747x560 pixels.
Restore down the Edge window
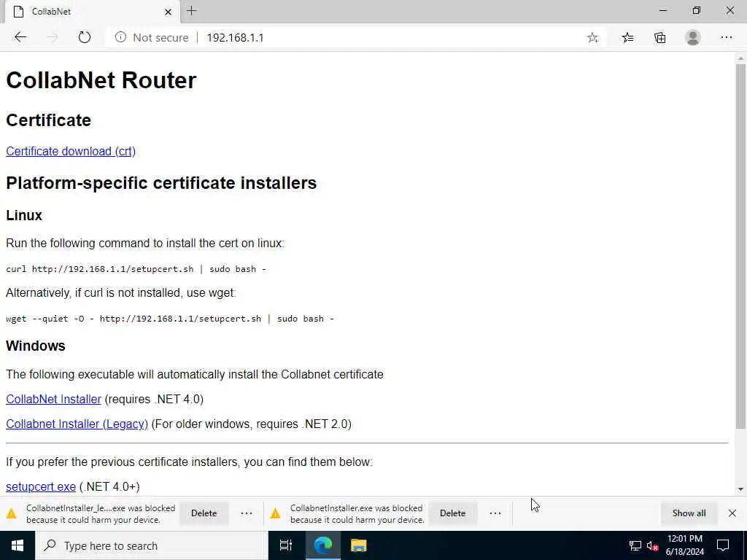coord(697,10)
